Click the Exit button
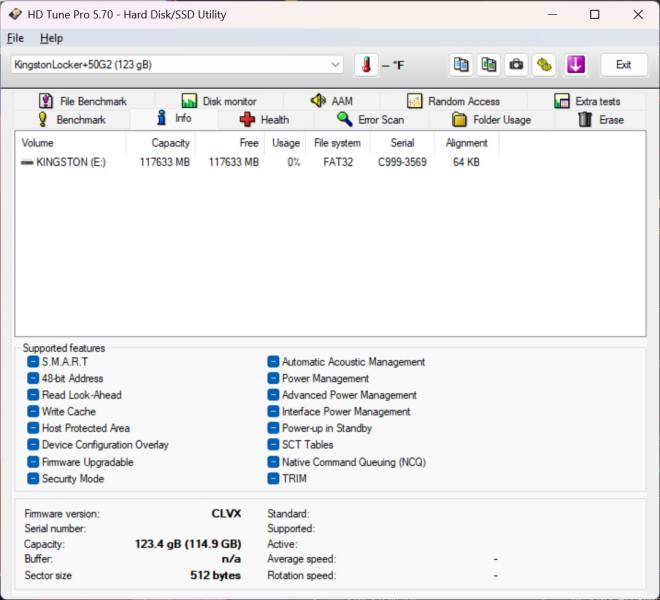This screenshot has width=660, height=600. coord(623,65)
